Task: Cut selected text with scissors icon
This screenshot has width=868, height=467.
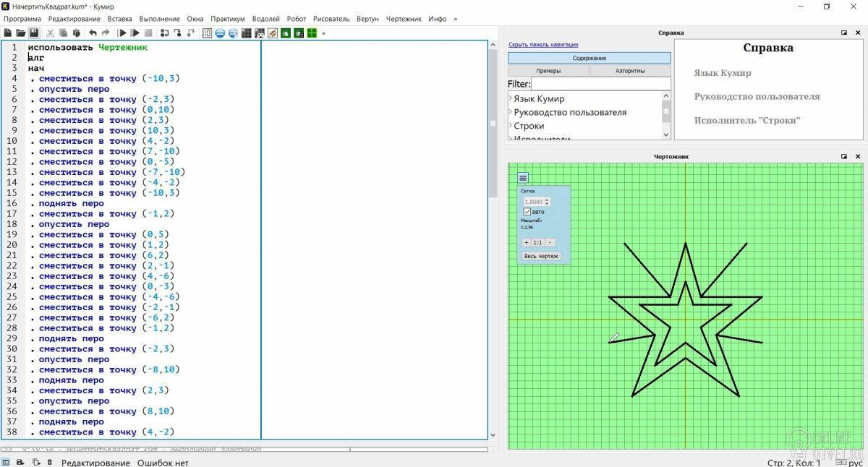Action: 50,33
